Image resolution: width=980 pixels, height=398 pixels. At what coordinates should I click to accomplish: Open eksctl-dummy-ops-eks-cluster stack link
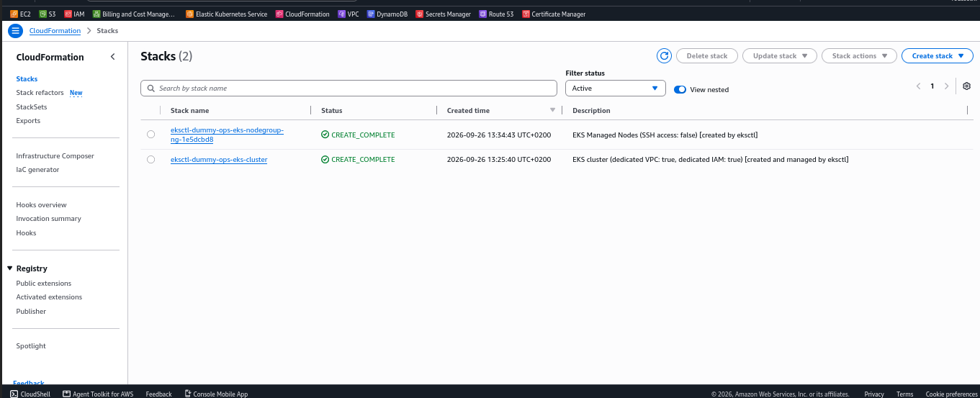tap(219, 159)
